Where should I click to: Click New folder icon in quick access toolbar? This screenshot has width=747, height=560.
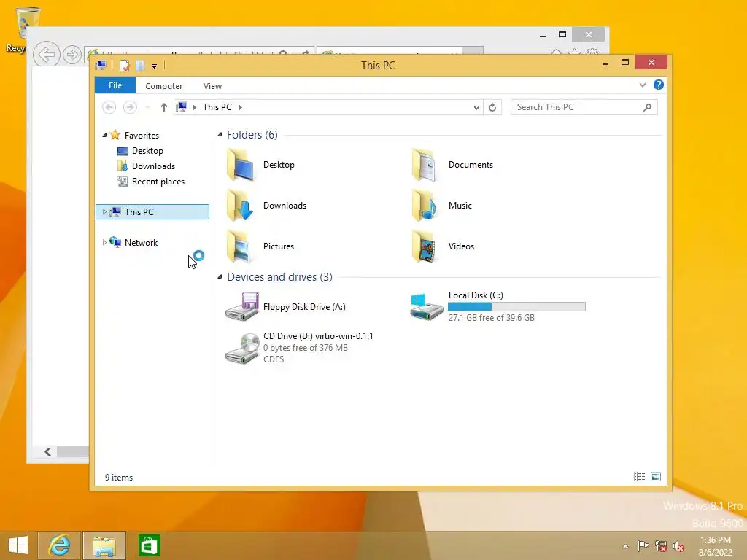tap(140, 65)
